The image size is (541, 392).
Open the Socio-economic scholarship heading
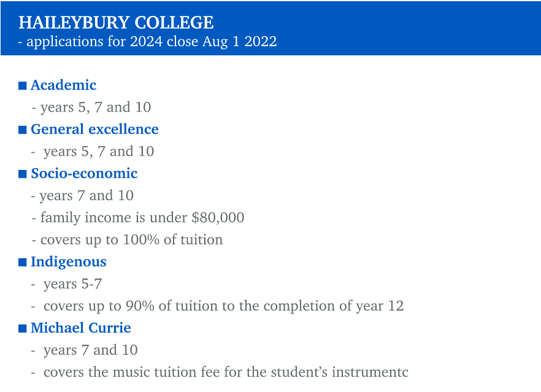[84, 173]
